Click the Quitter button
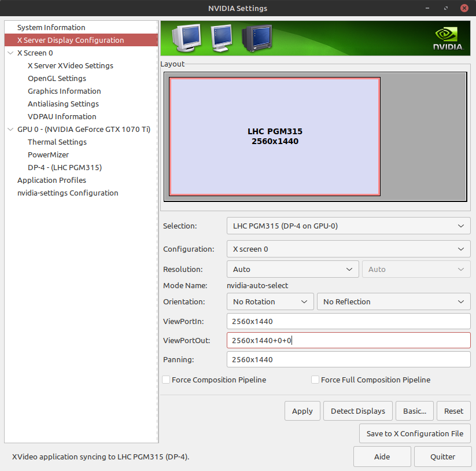476x471 pixels. point(442,457)
